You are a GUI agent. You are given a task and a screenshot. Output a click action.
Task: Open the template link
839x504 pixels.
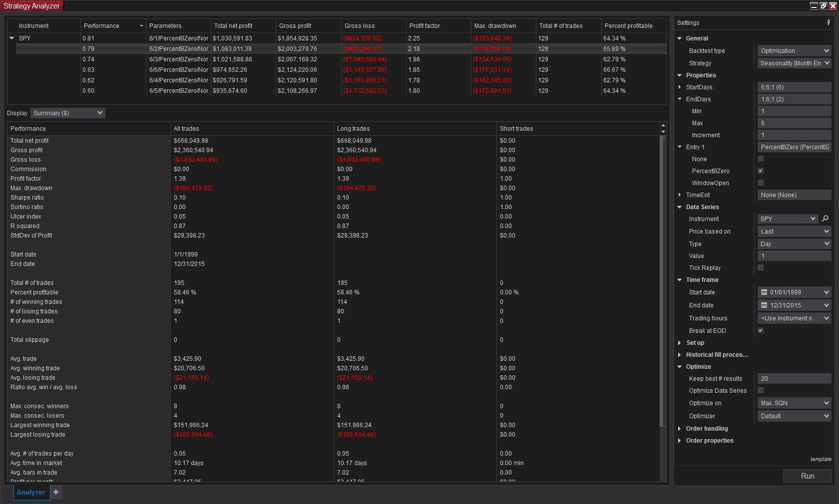click(821, 459)
